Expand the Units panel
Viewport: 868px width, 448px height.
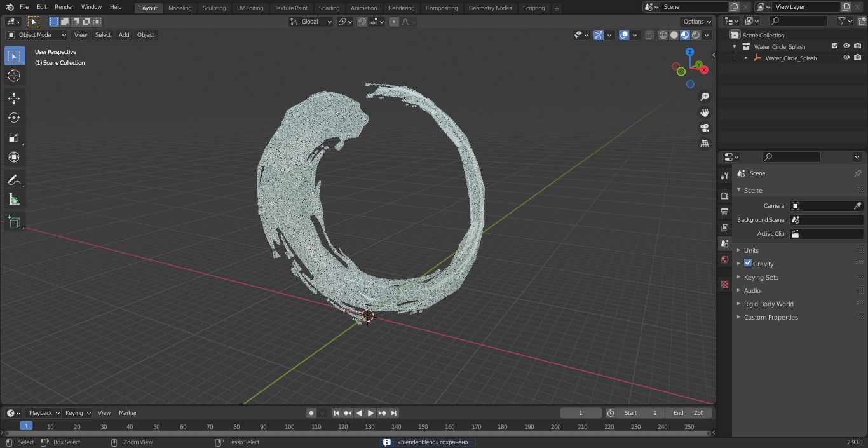click(751, 250)
